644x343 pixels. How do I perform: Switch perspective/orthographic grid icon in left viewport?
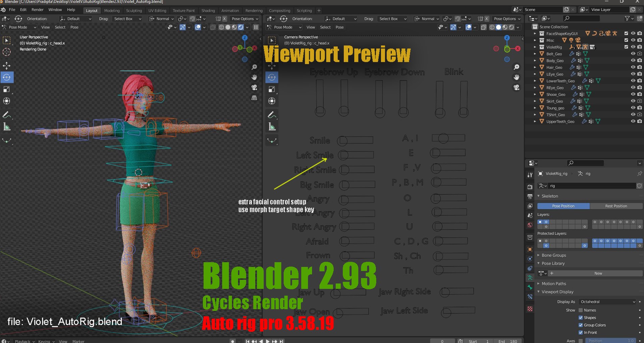tap(255, 98)
